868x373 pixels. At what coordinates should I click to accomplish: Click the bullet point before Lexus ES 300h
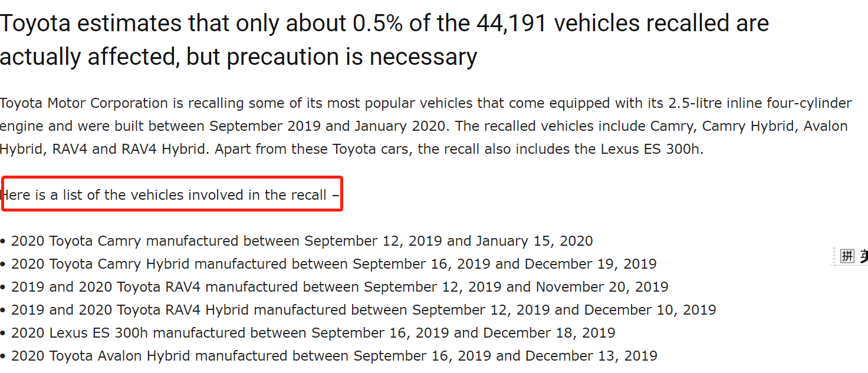click(3, 334)
